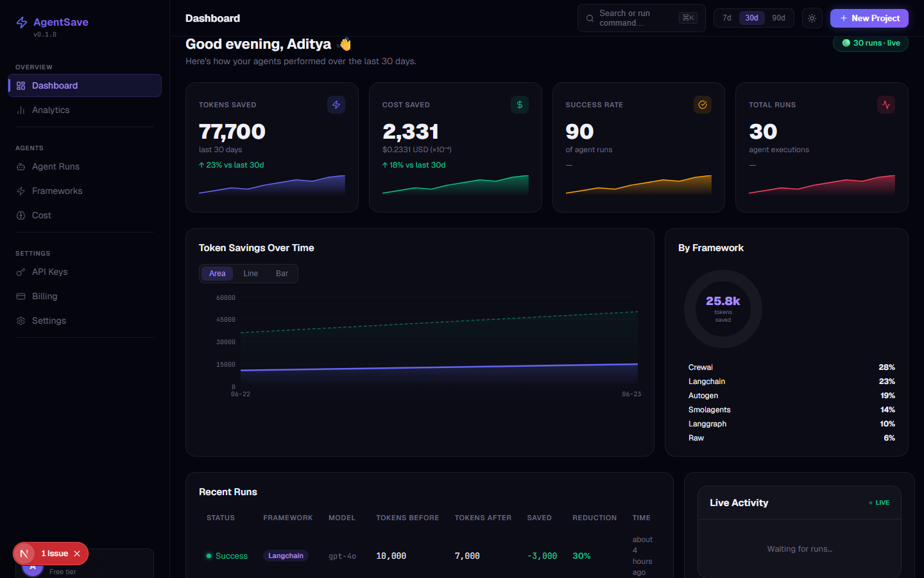Click the Crewai row in By Framework
The image size is (924, 578).
click(792, 367)
